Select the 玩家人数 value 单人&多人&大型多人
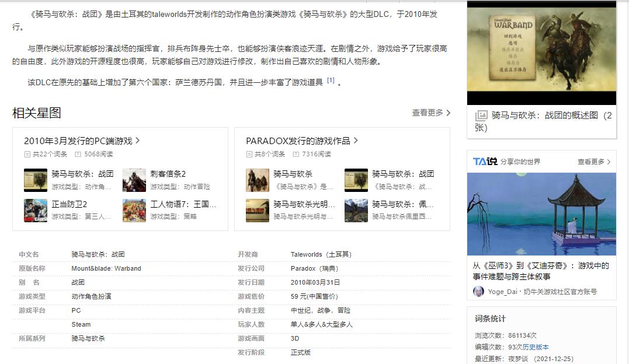This screenshot has height=364, width=629. pos(322,325)
